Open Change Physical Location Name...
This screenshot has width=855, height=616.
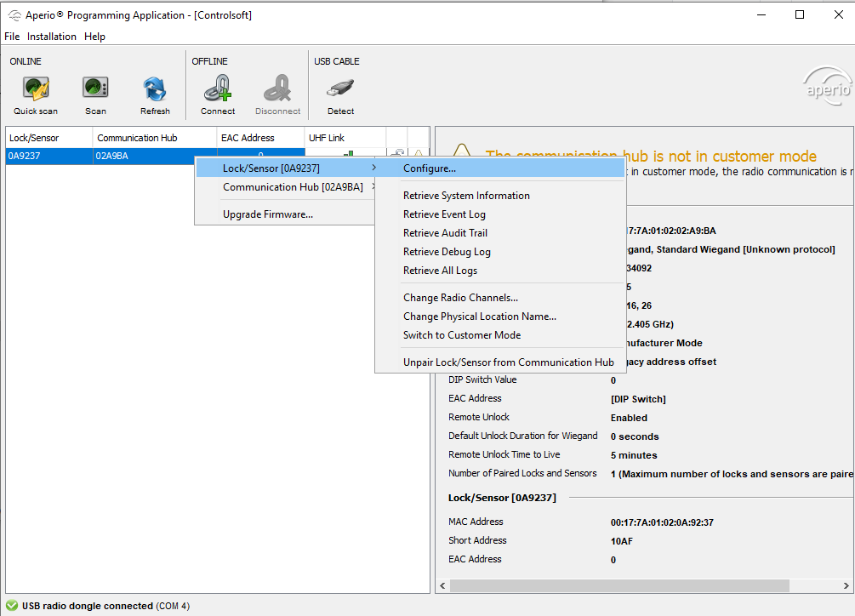[x=500, y=317]
